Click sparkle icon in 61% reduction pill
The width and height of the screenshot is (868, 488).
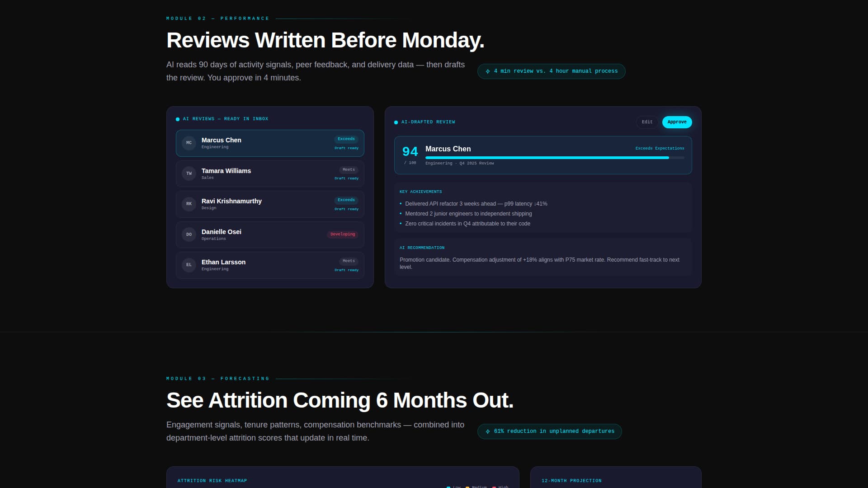tap(488, 432)
